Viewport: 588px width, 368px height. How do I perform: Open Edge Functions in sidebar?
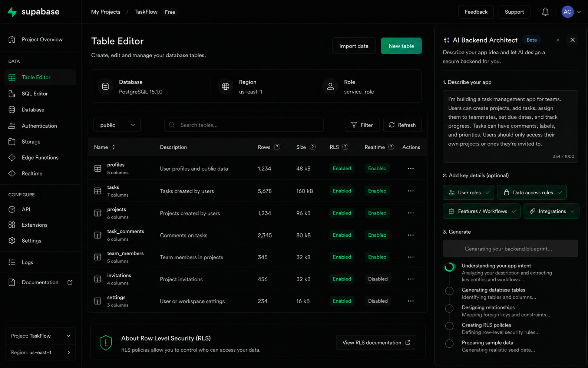[41, 158]
